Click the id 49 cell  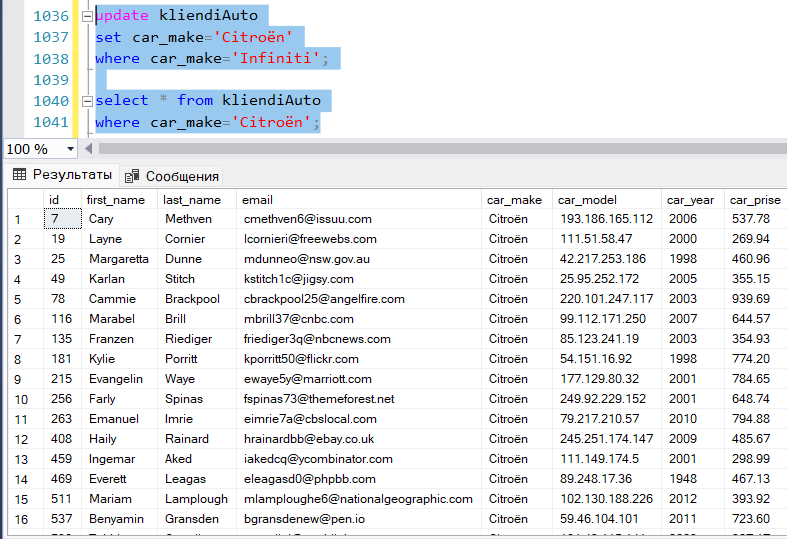(x=63, y=279)
